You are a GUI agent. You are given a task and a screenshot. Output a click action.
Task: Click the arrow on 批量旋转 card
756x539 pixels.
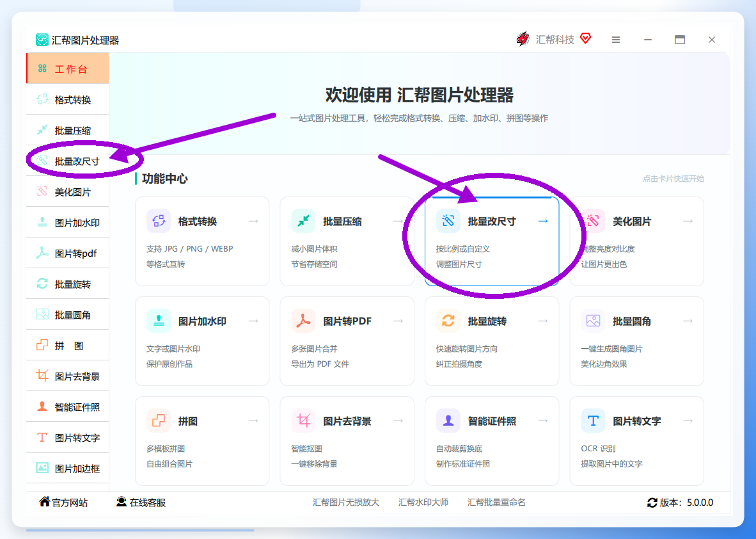coord(544,321)
